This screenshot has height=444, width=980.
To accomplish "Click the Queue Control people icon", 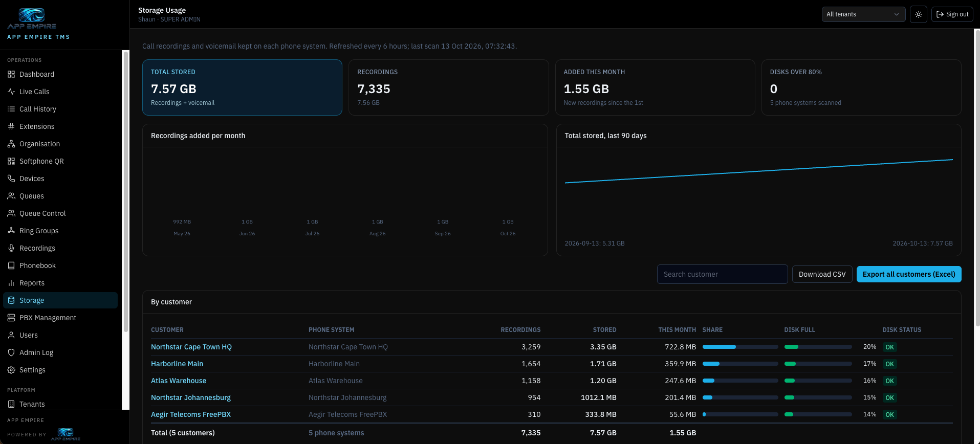I will tap(11, 213).
